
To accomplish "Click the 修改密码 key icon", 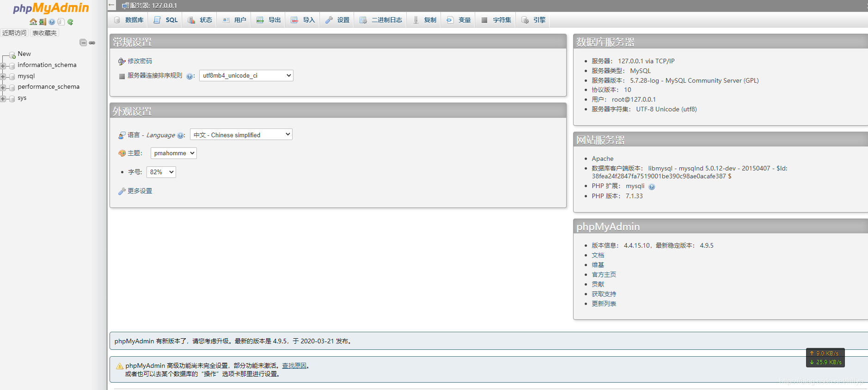I will (122, 61).
